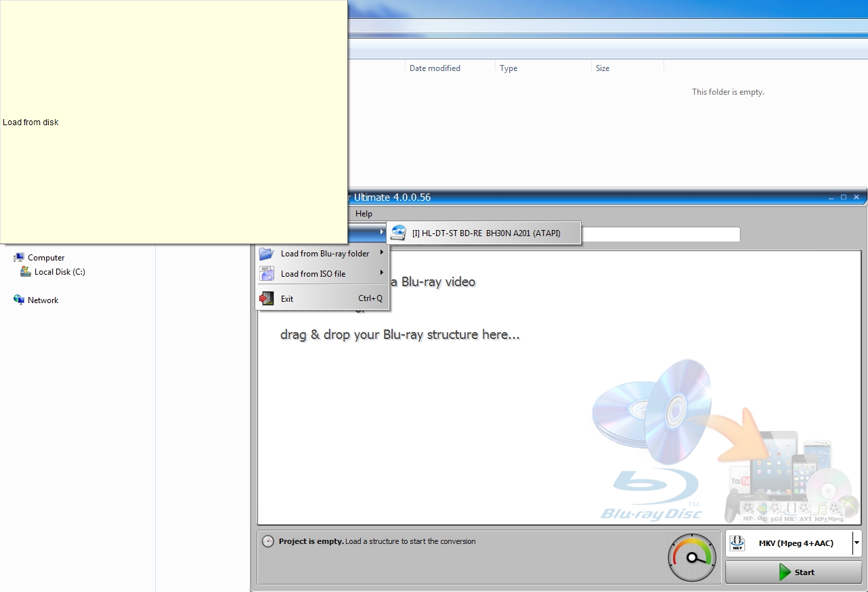Open Load from Blu-ray folder submenu
The image size is (868, 592).
point(322,254)
